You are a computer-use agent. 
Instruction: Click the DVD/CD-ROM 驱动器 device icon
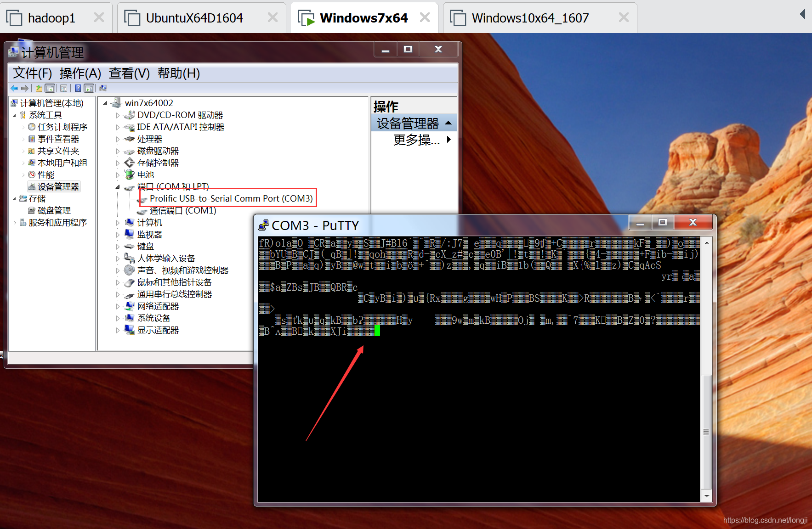pos(130,115)
